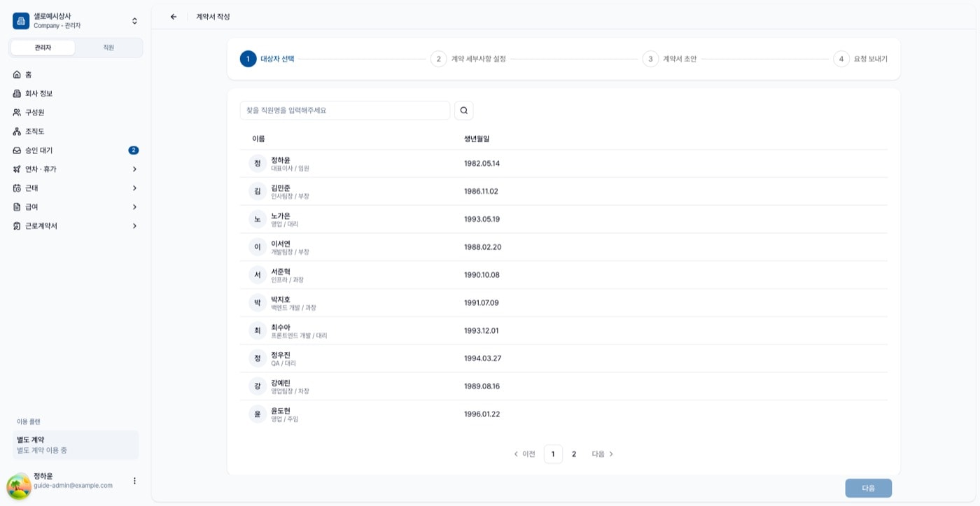This screenshot has height=506, width=980.
Task: Select employee 윤도현 from the list
Action: (563, 414)
